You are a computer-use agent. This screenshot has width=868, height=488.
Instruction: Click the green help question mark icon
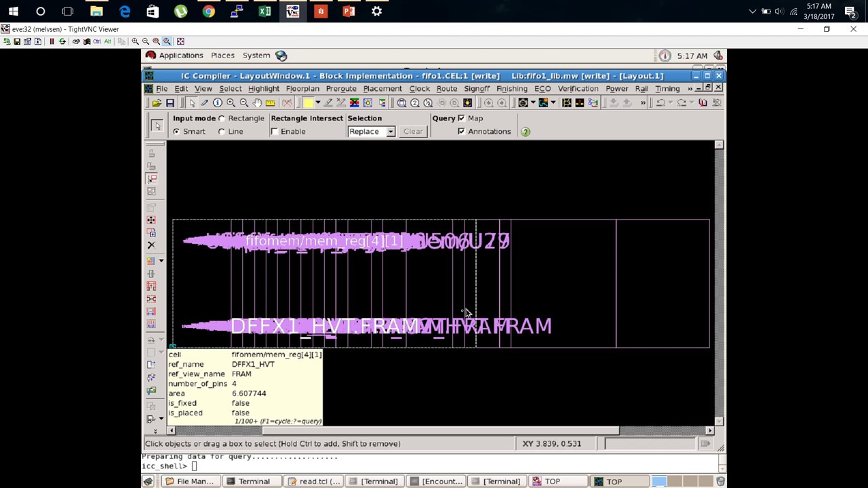(526, 131)
